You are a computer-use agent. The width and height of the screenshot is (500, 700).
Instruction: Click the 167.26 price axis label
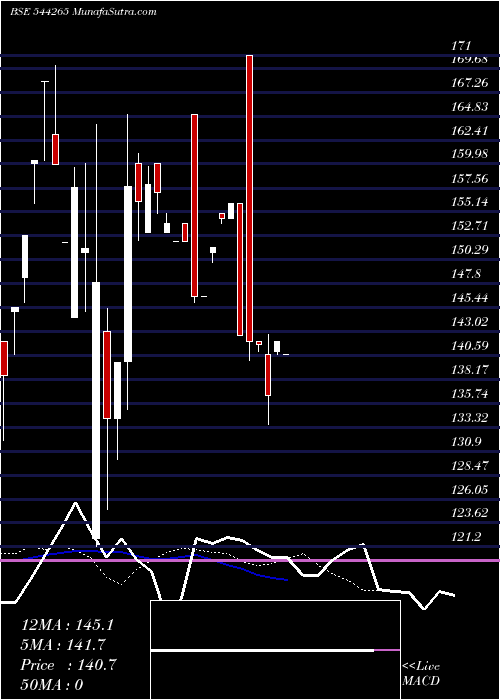pos(469,83)
